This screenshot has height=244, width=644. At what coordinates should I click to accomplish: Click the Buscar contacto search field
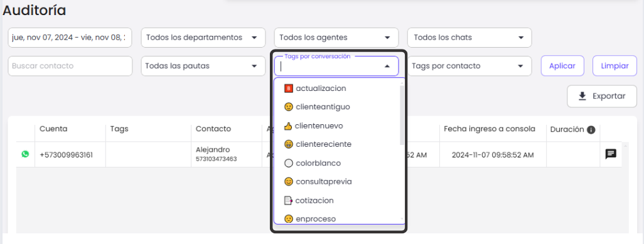[x=70, y=66]
